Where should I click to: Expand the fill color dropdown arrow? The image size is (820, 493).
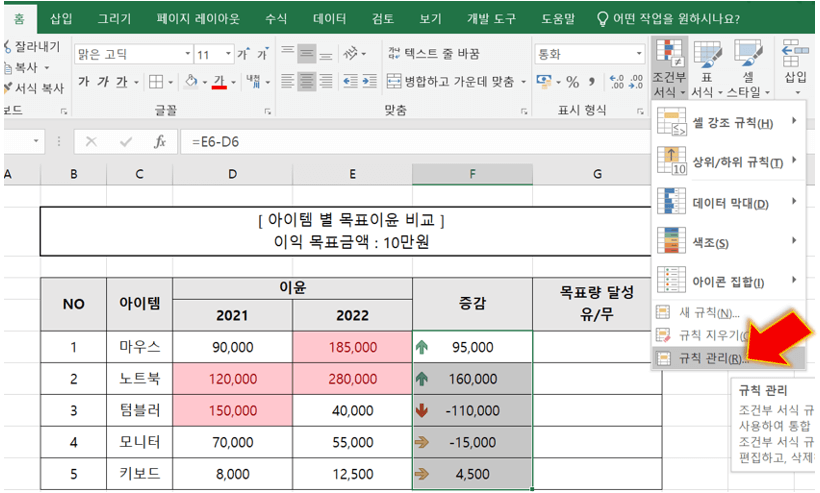click(205, 82)
